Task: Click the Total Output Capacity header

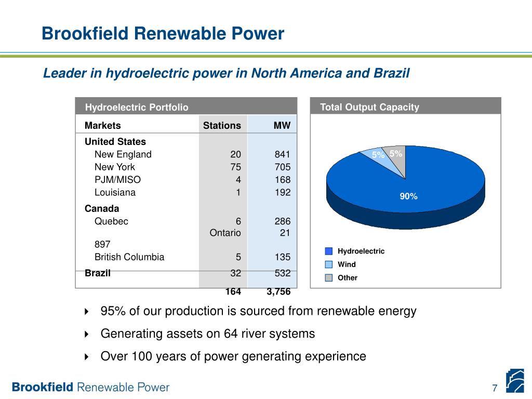Action: (405, 106)
